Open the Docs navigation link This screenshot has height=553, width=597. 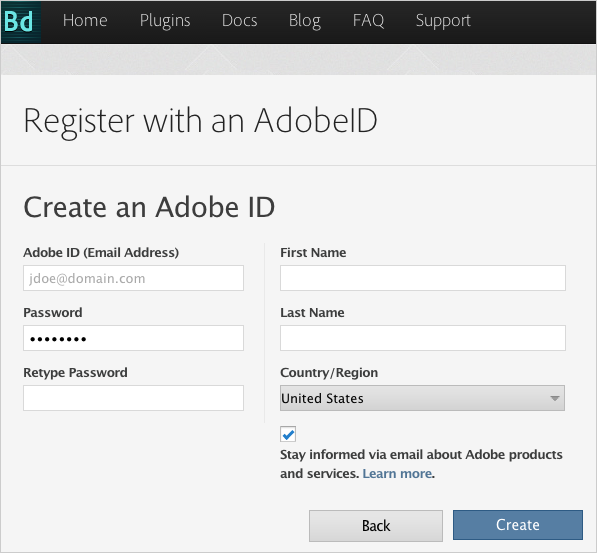[x=239, y=21]
